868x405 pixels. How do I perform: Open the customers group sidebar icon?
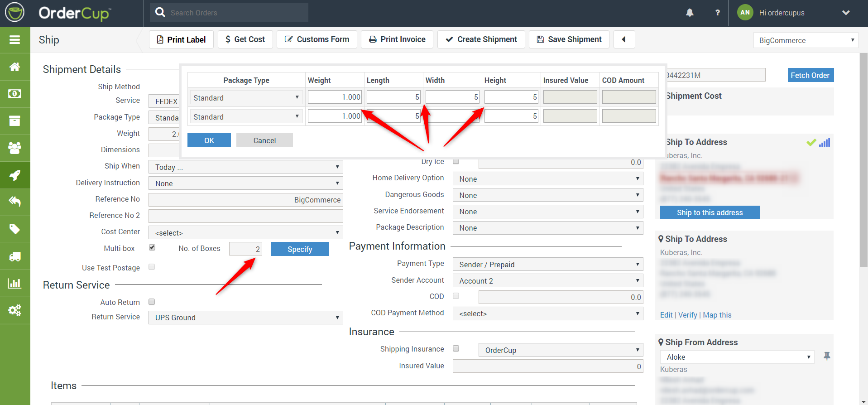[15, 148]
